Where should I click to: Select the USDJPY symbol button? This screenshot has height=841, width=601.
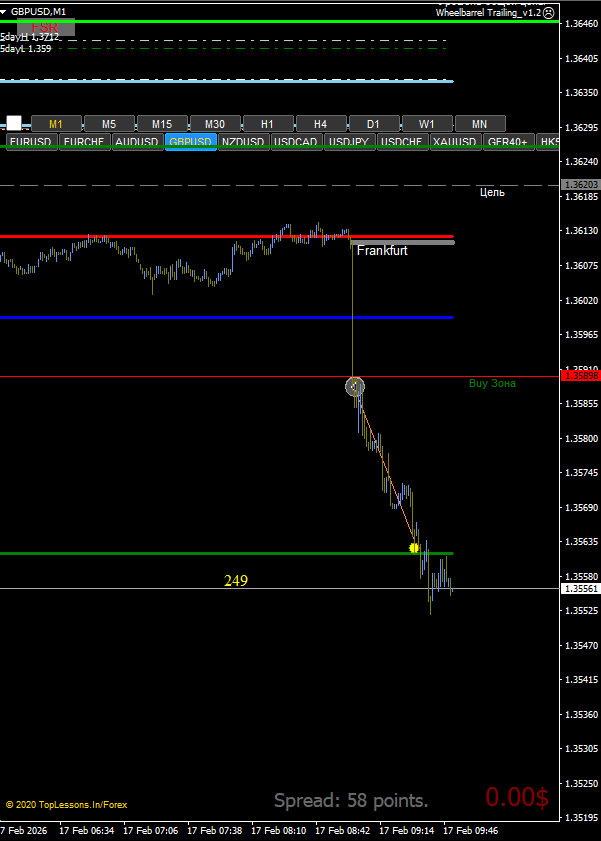pos(349,142)
